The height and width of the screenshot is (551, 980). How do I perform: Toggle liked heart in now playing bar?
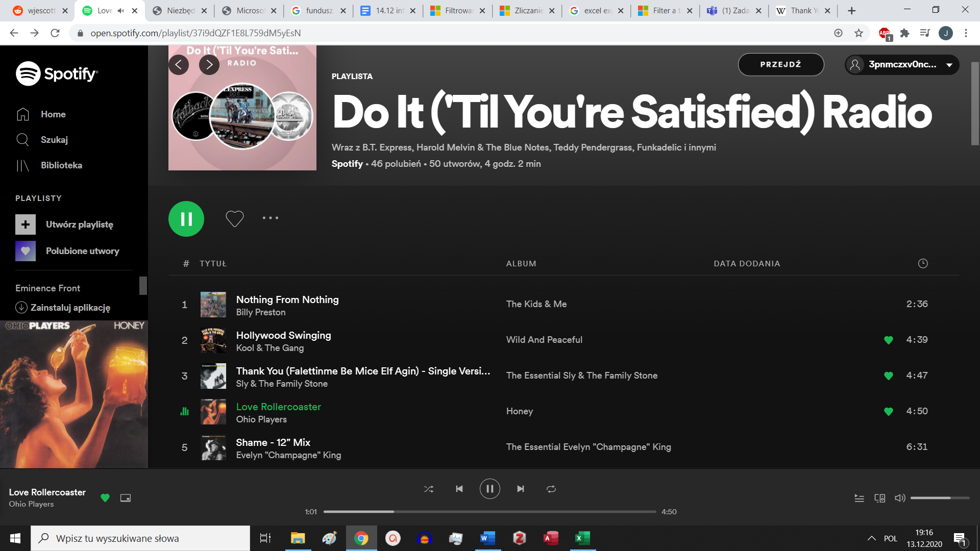(x=105, y=498)
